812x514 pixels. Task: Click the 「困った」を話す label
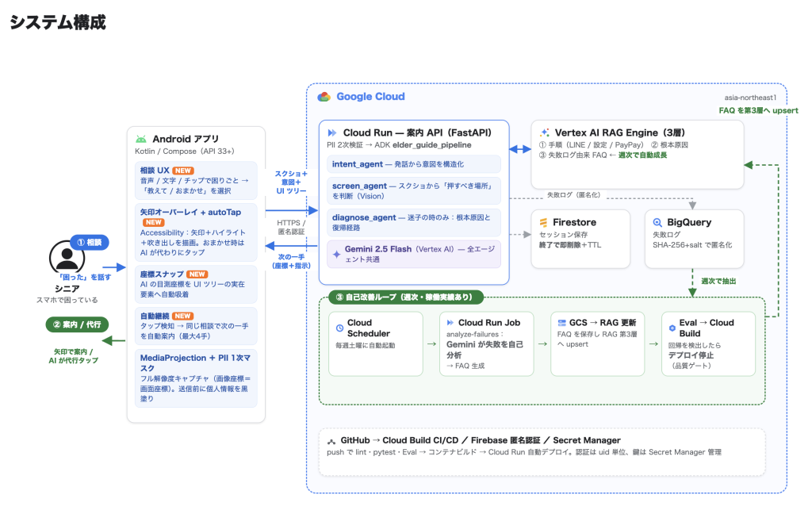(84, 277)
